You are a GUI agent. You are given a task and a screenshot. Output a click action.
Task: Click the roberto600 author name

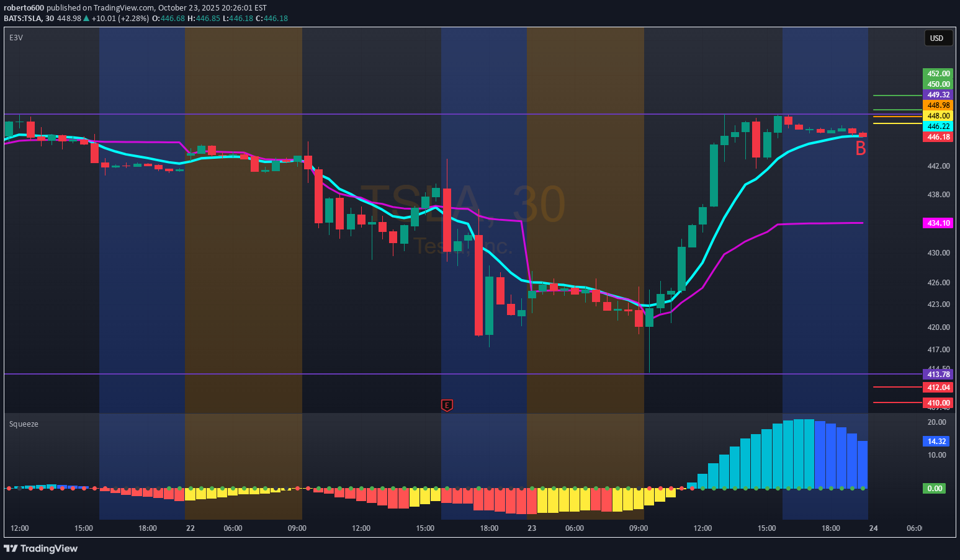coord(24,8)
